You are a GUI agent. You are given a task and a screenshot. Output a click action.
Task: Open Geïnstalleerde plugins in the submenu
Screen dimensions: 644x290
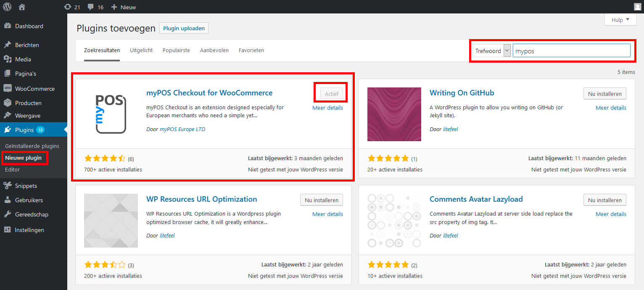(x=32, y=146)
